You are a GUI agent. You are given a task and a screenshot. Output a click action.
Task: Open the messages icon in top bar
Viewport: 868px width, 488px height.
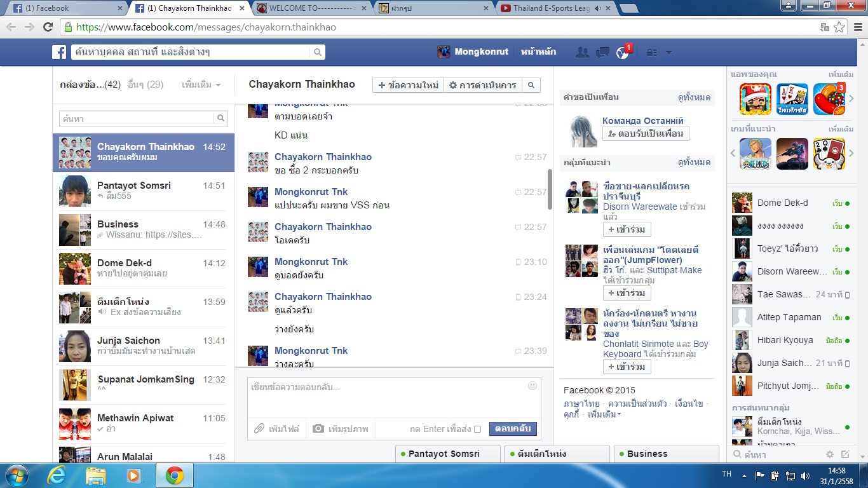point(602,52)
